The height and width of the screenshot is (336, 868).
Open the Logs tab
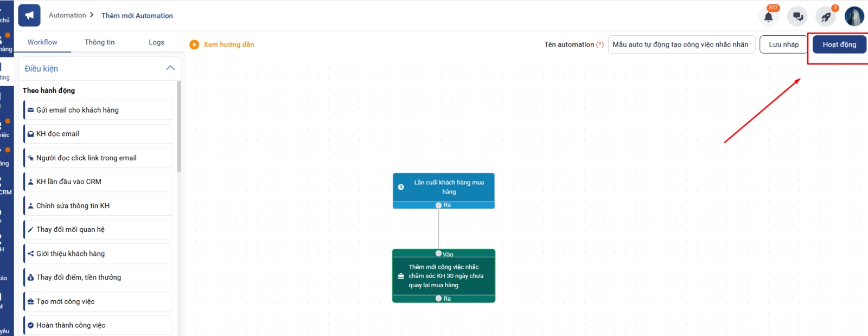[x=156, y=42]
